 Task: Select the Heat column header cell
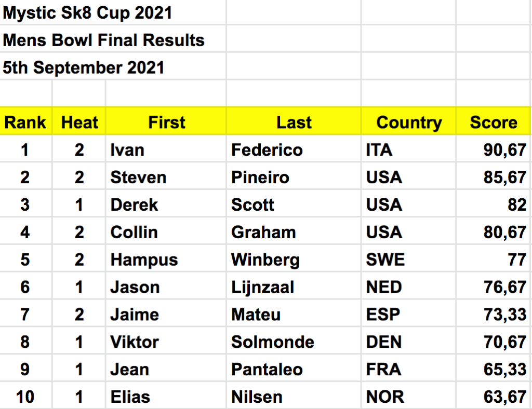click(79, 122)
